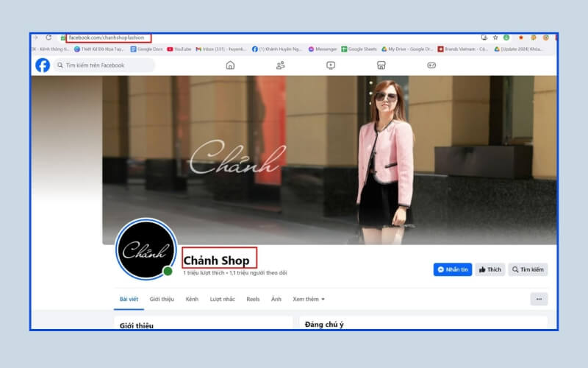This screenshot has width=588, height=368.
Task: Switch to the 'Lượt nhắc' tab
Action: point(223,300)
